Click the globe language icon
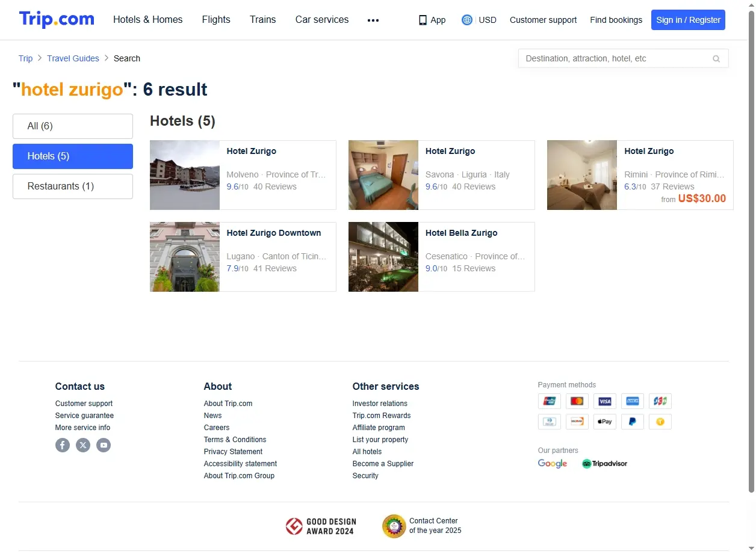The width and height of the screenshot is (756, 554). (x=467, y=20)
